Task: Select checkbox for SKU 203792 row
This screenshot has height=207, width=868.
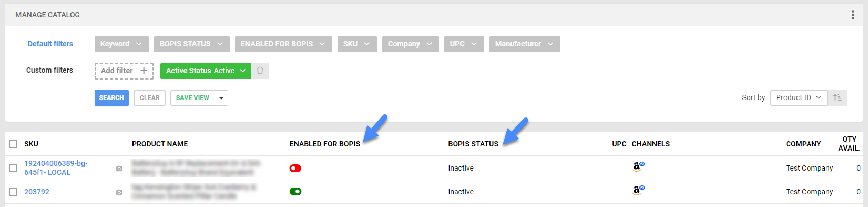Action: pos(13,192)
